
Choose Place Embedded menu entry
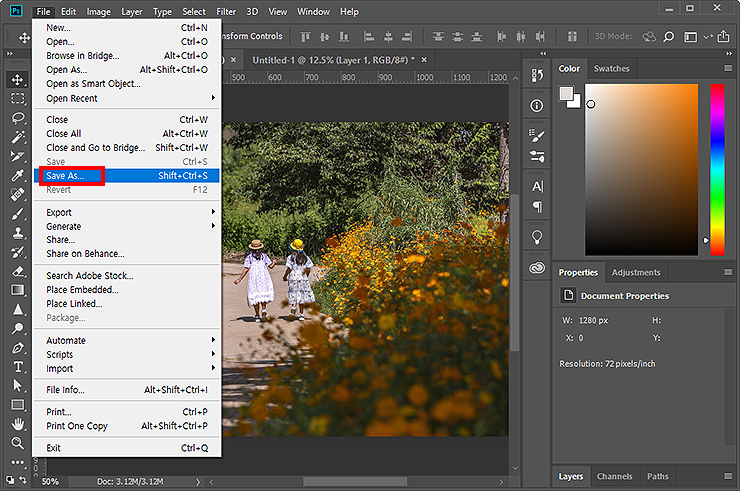[127, 289]
